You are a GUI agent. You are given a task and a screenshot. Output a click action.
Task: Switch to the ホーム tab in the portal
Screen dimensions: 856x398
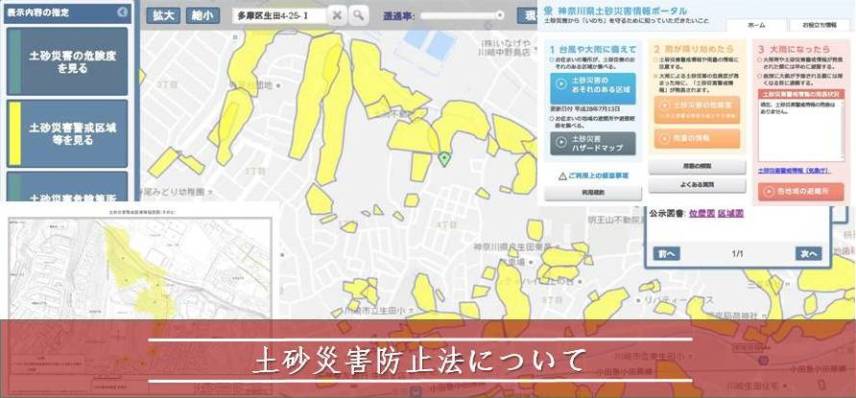tap(756, 25)
